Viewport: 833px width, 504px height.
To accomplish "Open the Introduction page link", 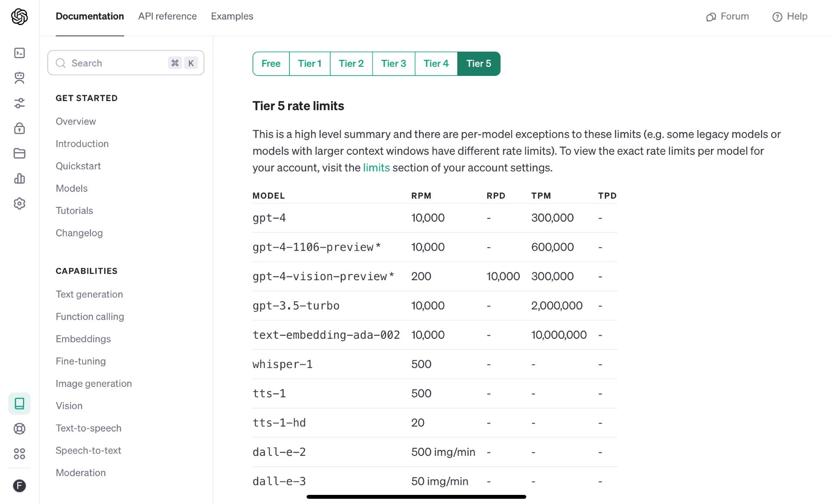I will [x=82, y=144].
